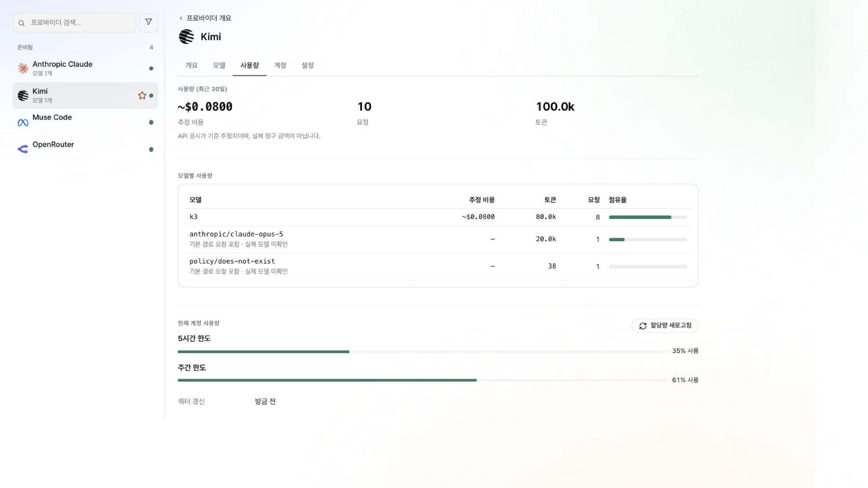Click the Anthropic Claude starburst logo
Screen dimensions: 868x488
tap(23, 68)
